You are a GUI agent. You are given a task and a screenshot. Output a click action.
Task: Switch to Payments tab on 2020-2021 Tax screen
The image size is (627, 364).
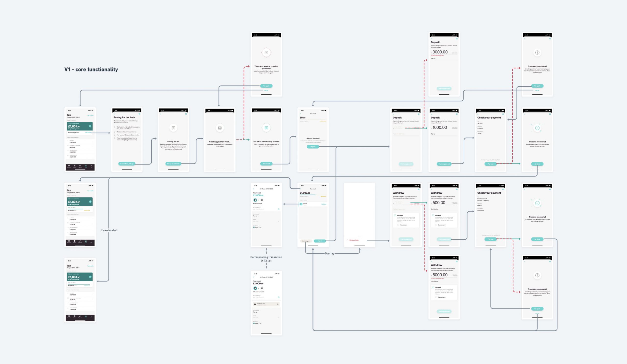click(x=80, y=166)
